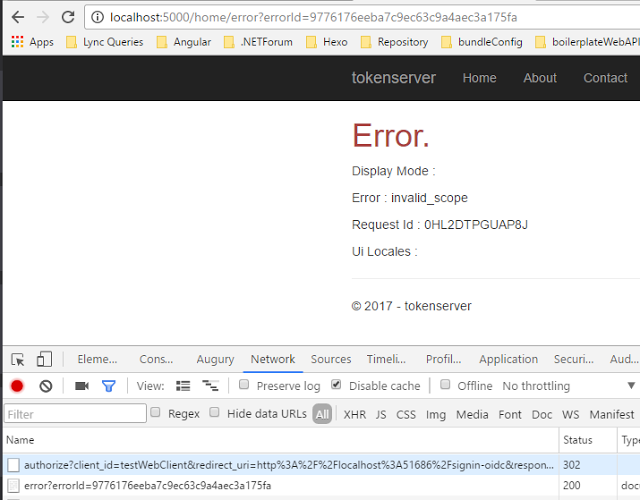
Task: Click the 302 status cell
Action: click(588, 464)
